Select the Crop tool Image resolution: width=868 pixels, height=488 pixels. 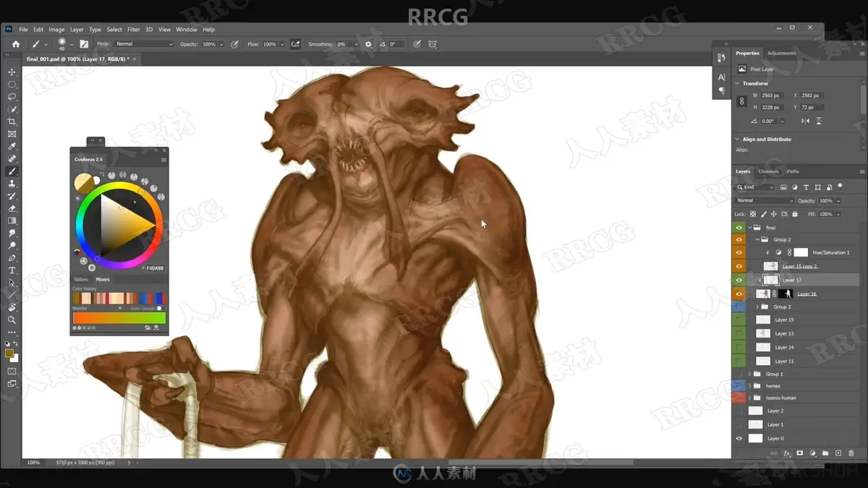click(12, 121)
